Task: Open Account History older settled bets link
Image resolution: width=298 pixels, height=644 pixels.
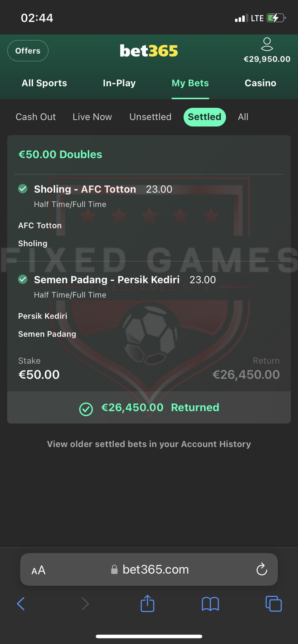Action: click(149, 444)
